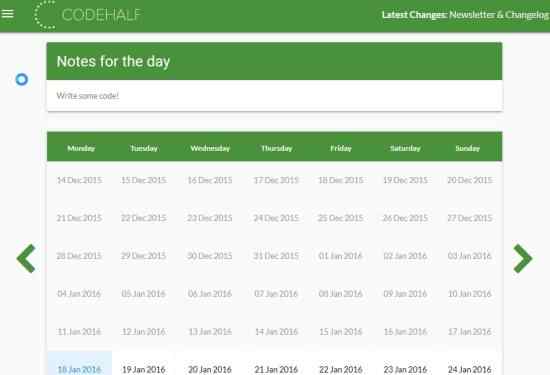The width and height of the screenshot is (550, 375).
Task: Select 03 Jan 2016
Action: coord(470,256)
